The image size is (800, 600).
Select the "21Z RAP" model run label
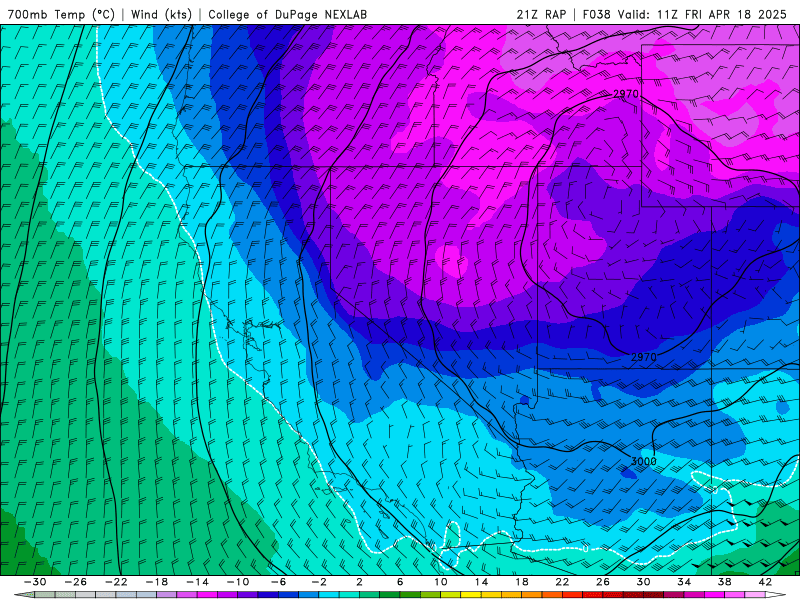point(541,14)
